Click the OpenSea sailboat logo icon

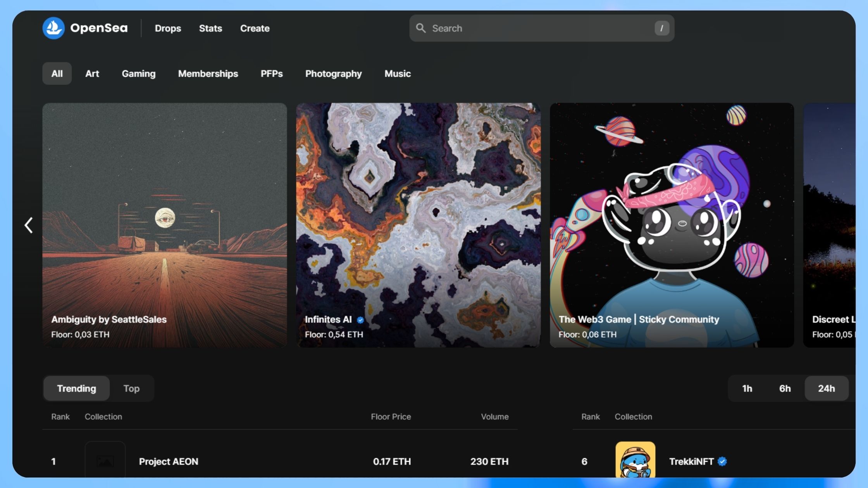[x=53, y=28]
